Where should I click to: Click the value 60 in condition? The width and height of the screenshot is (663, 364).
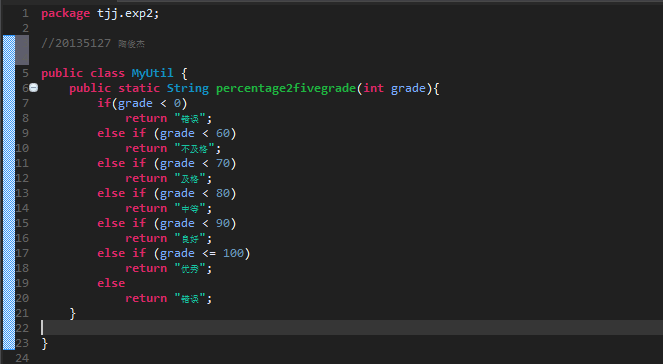pyautogui.click(x=223, y=133)
